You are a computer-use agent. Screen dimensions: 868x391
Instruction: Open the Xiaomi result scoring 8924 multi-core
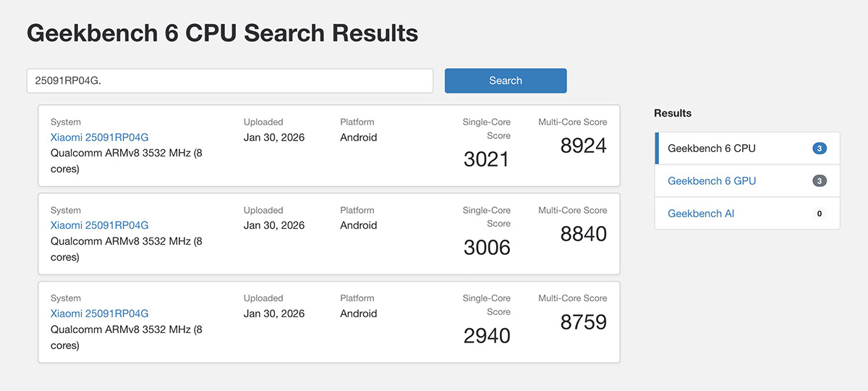click(x=99, y=138)
